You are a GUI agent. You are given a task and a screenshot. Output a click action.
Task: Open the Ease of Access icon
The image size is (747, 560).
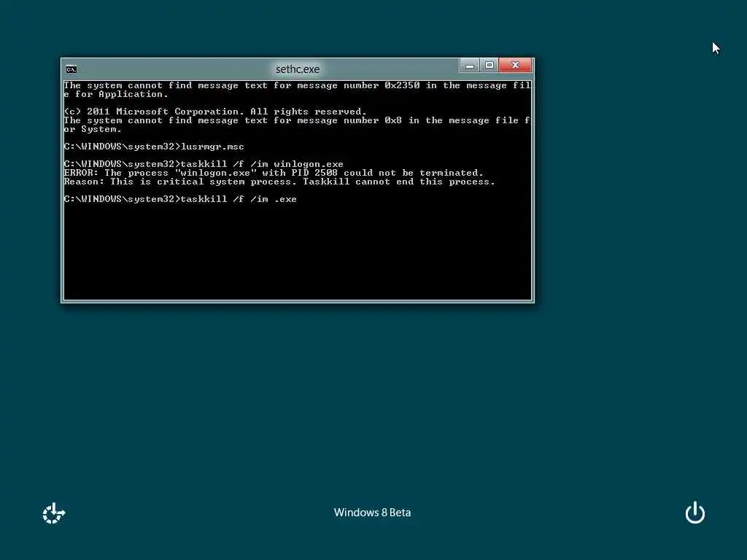[54, 513]
